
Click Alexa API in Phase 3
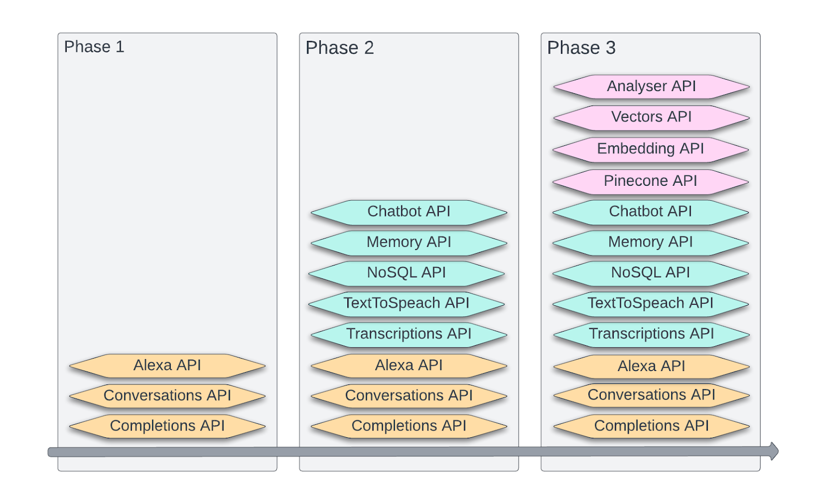[651, 367]
